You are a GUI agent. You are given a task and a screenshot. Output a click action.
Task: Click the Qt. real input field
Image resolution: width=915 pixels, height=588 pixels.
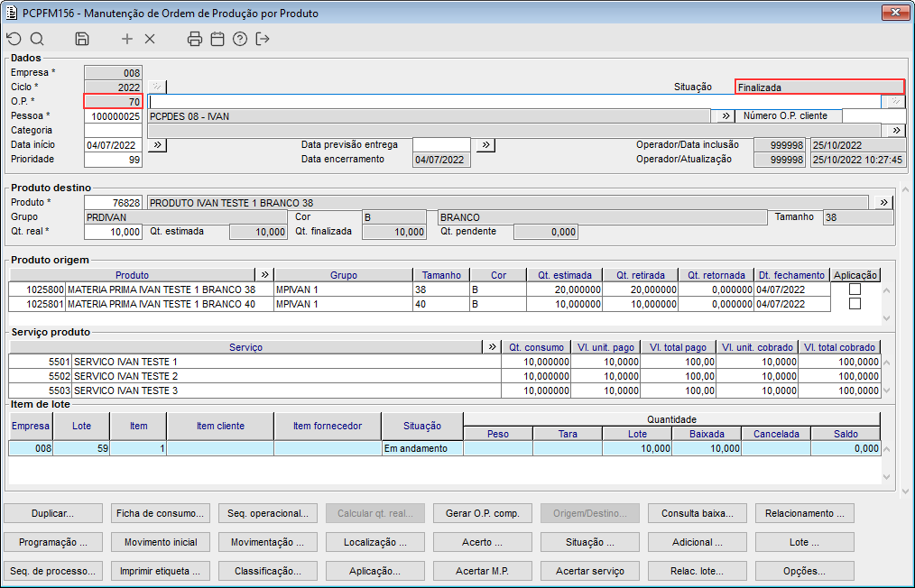[113, 232]
